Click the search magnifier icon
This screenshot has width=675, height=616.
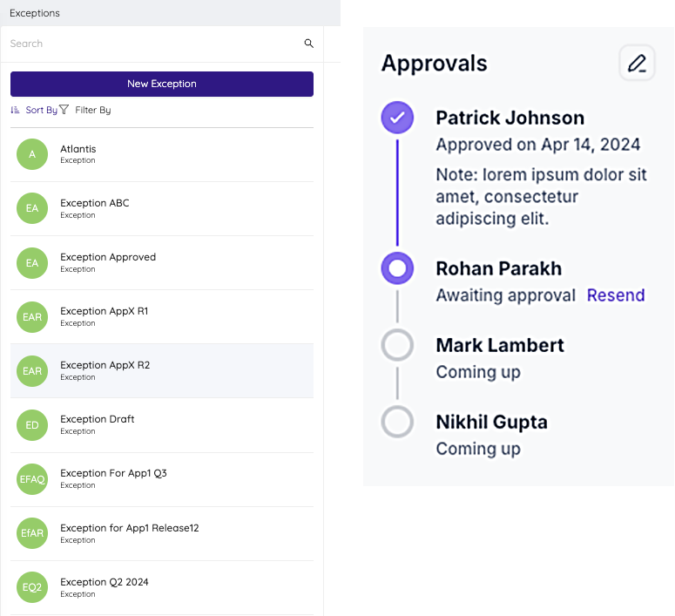(x=308, y=44)
